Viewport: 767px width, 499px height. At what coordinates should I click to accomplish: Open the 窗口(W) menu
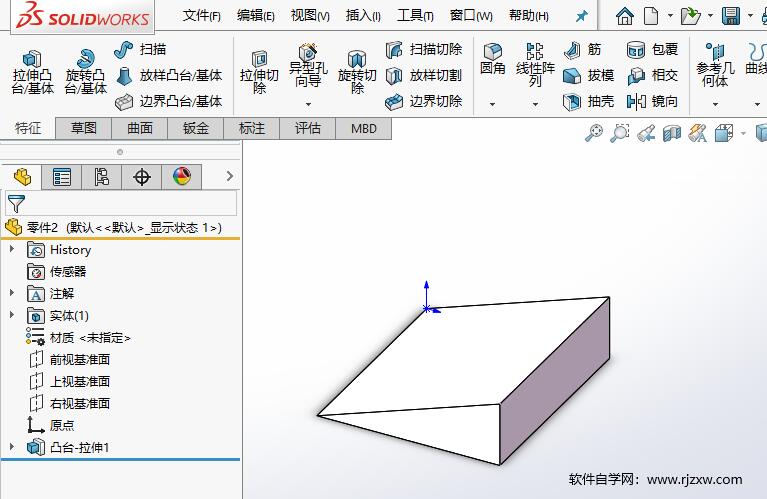coord(471,16)
